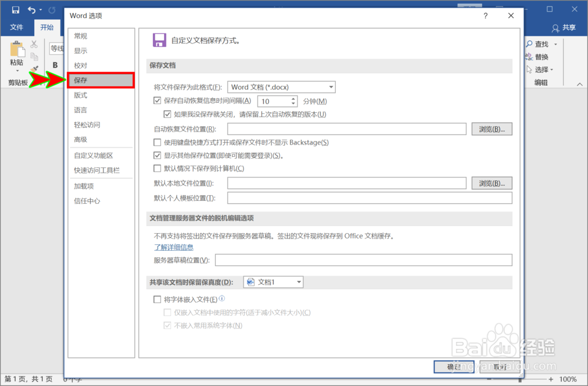Click the Cut scissors icon
Image resolution: width=588 pixels, height=386 pixels.
click(34, 44)
